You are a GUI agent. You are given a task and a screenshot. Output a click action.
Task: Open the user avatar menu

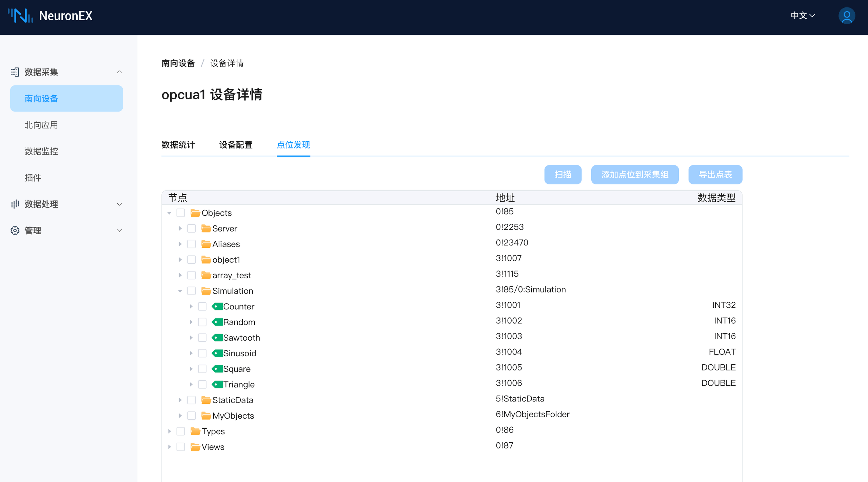pos(847,15)
